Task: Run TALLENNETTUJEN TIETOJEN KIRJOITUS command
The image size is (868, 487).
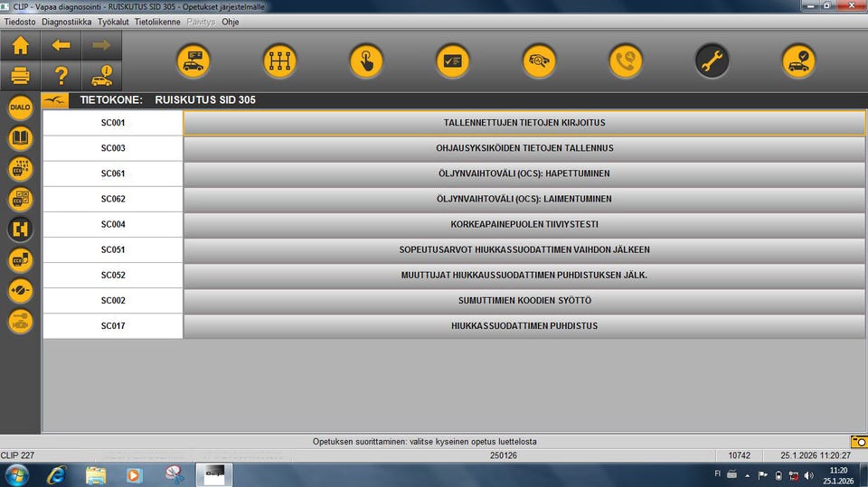Action: point(524,123)
